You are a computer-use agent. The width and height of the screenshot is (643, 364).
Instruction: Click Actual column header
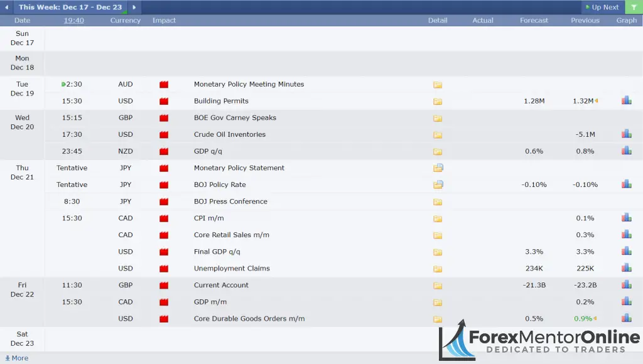coord(483,20)
